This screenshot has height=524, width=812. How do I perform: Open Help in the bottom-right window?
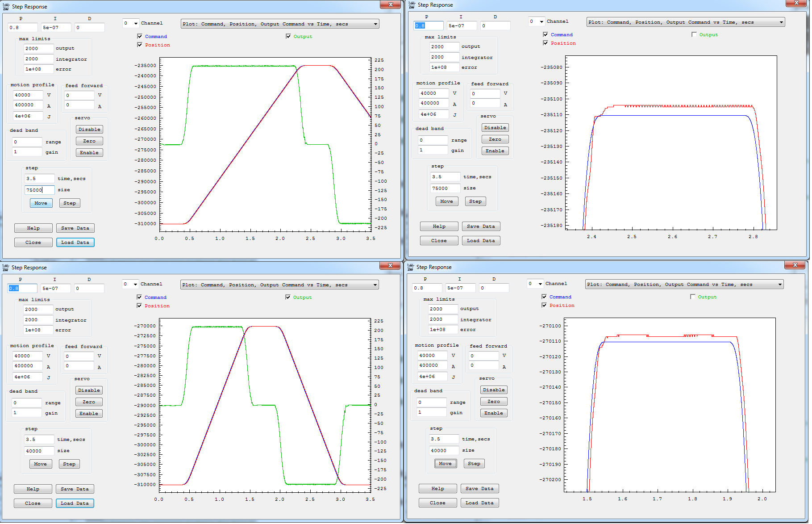point(437,489)
